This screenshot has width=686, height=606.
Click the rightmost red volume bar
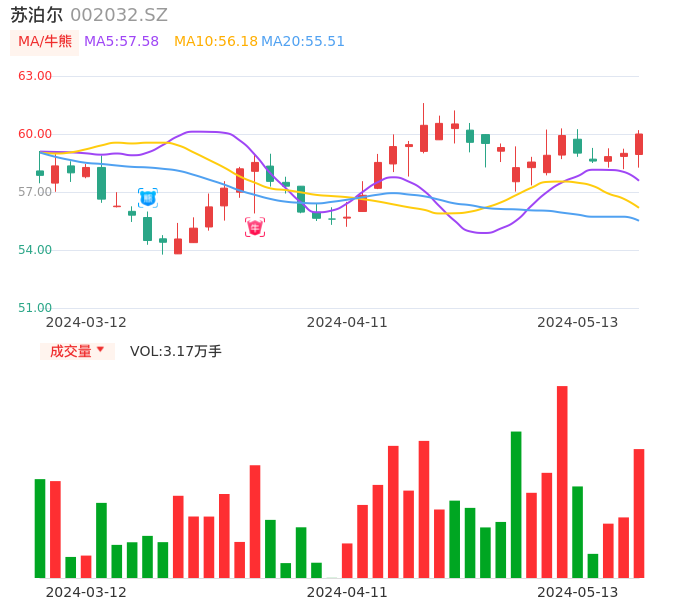pos(639,513)
